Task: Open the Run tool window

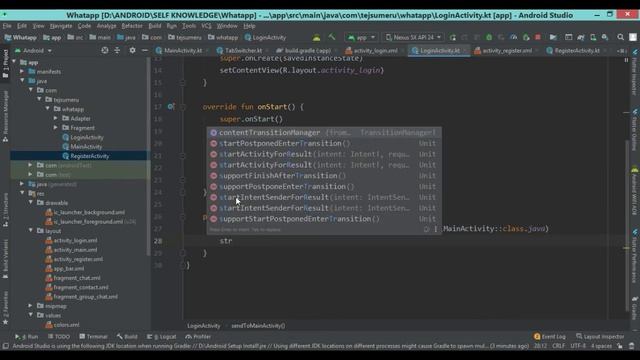Action: click(26, 336)
